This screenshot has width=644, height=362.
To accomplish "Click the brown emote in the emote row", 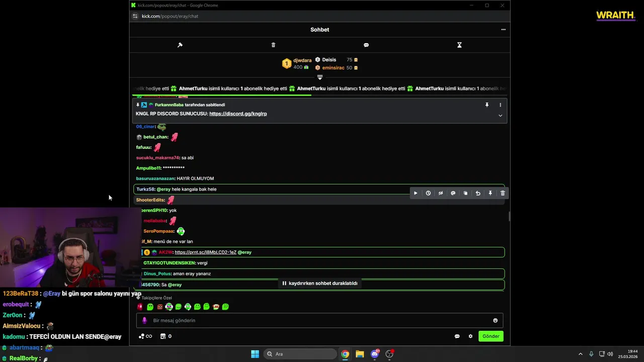I will (x=159, y=307).
